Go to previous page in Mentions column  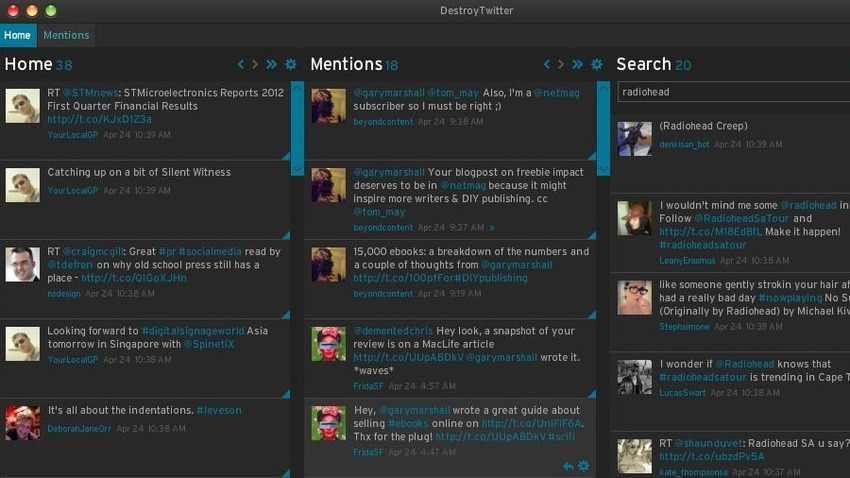[546, 64]
